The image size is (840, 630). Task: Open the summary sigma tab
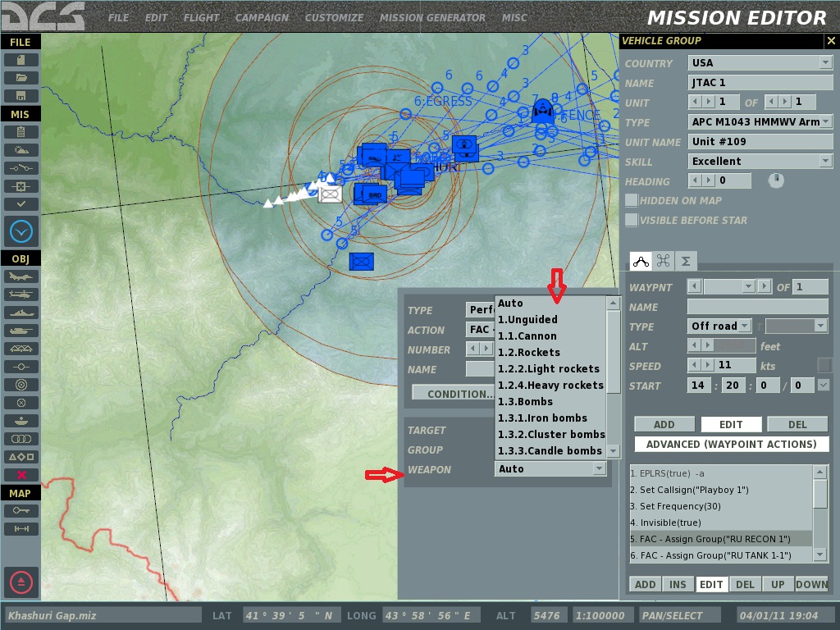(x=686, y=261)
